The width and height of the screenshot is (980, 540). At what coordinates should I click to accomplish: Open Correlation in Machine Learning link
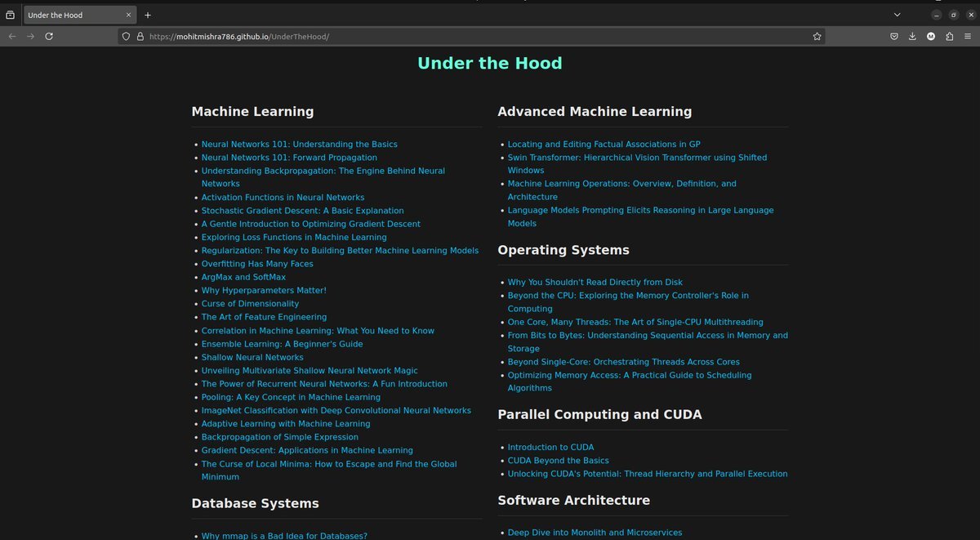pyautogui.click(x=318, y=331)
